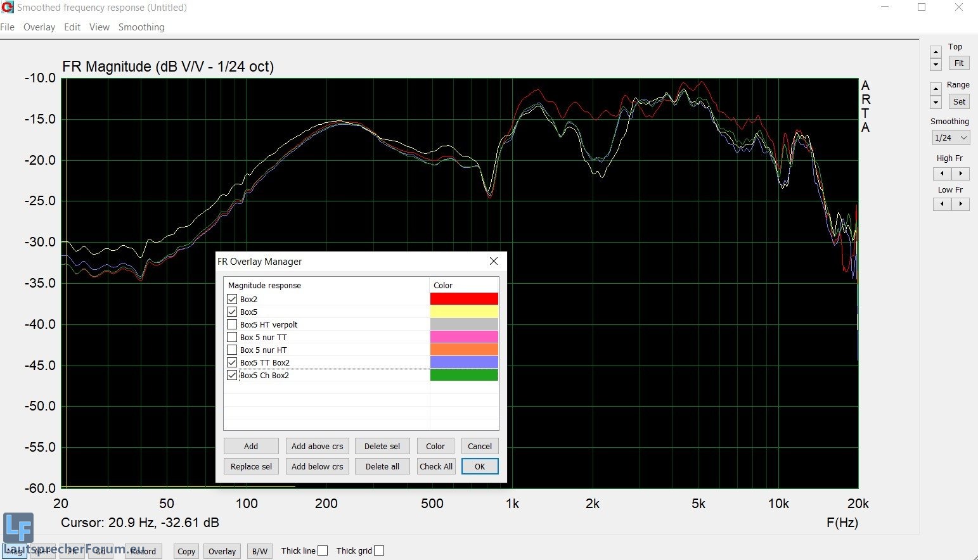Click Low Fr right arrow

coord(961,204)
